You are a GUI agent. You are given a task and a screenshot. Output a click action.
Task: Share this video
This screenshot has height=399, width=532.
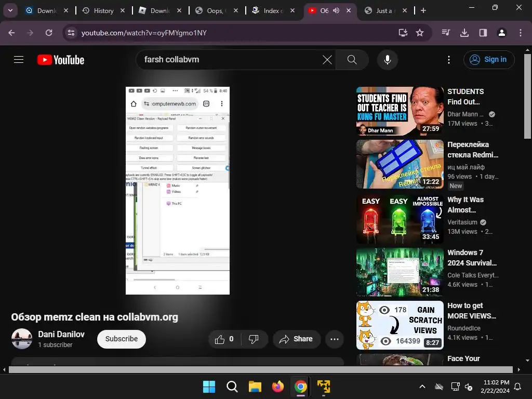pyautogui.click(x=296, y=339)
